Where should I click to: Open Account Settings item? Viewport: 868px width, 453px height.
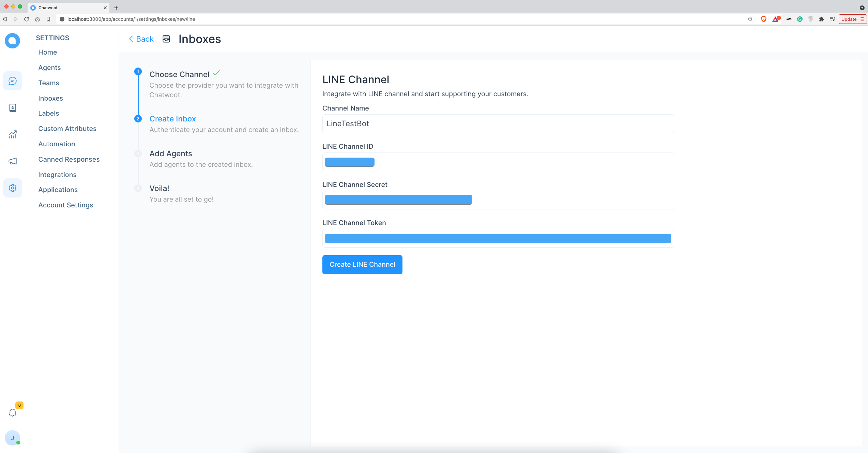click(x=65, y=205)
